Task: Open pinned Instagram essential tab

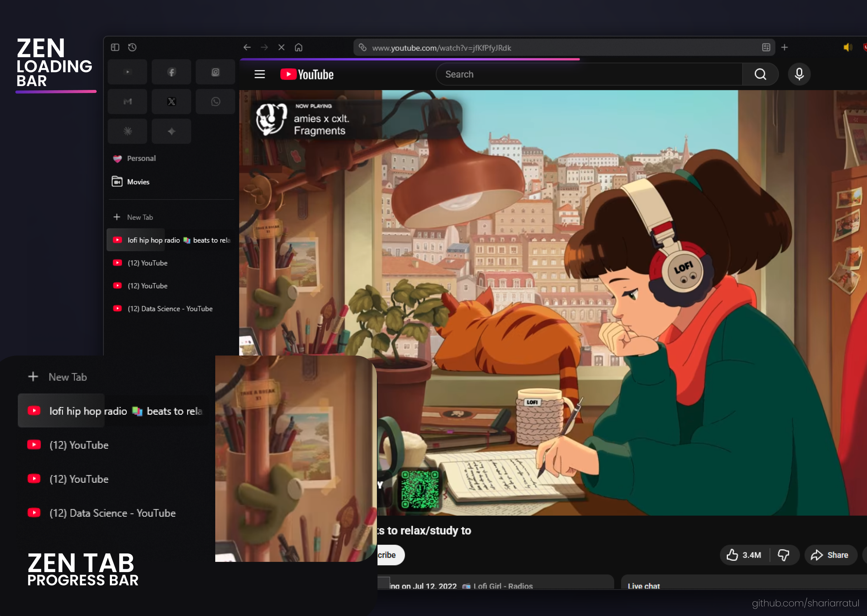Action: click(x=215, y=72)
